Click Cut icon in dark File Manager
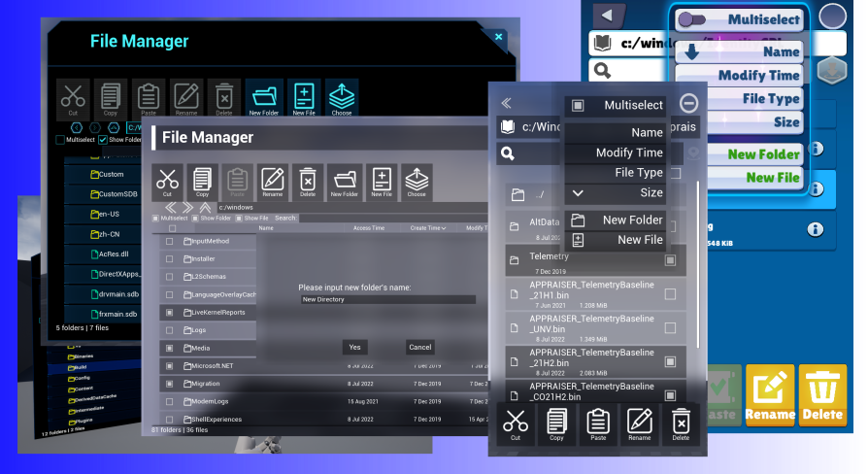This screenshot has height=474, width=868. (x=73, y=98)
